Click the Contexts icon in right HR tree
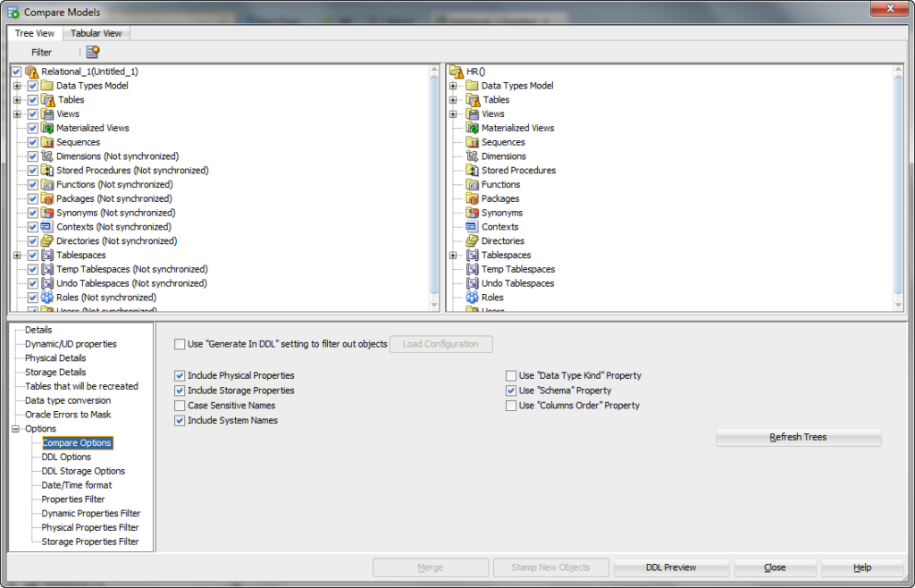The image size is (915, 588). click(x=473, y=227)
